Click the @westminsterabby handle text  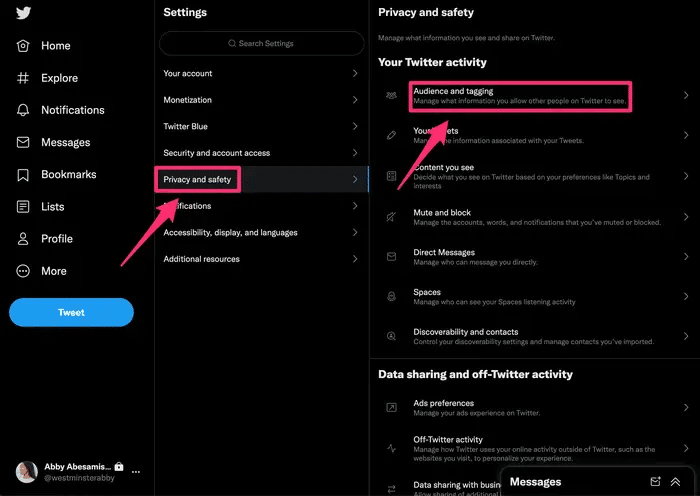pyautogui.click(x=79, y=478)
